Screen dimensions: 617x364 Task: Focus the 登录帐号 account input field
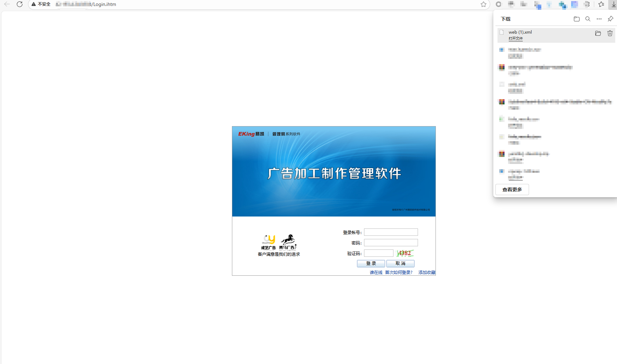coord(391,232)
